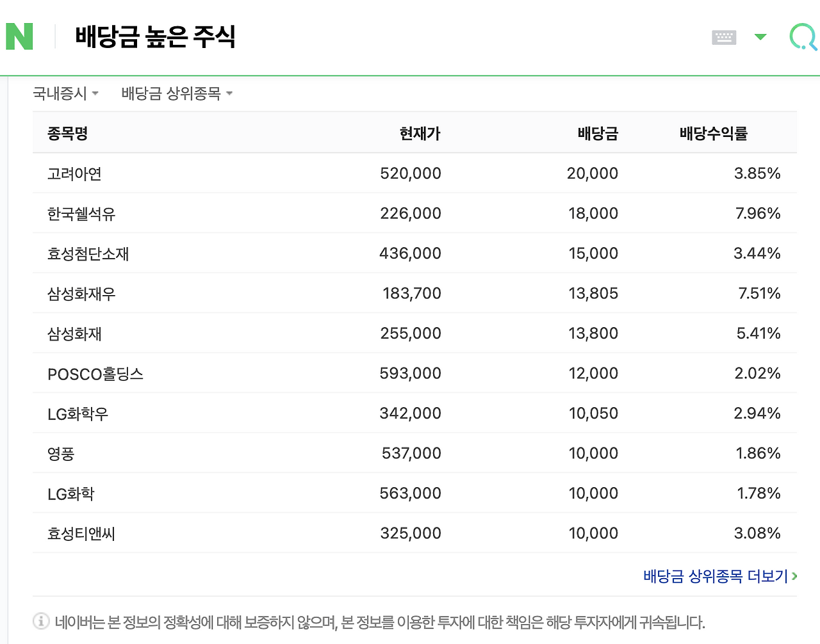Click the current price 520,000
This screenshot has height=644, width=820.
411,173
